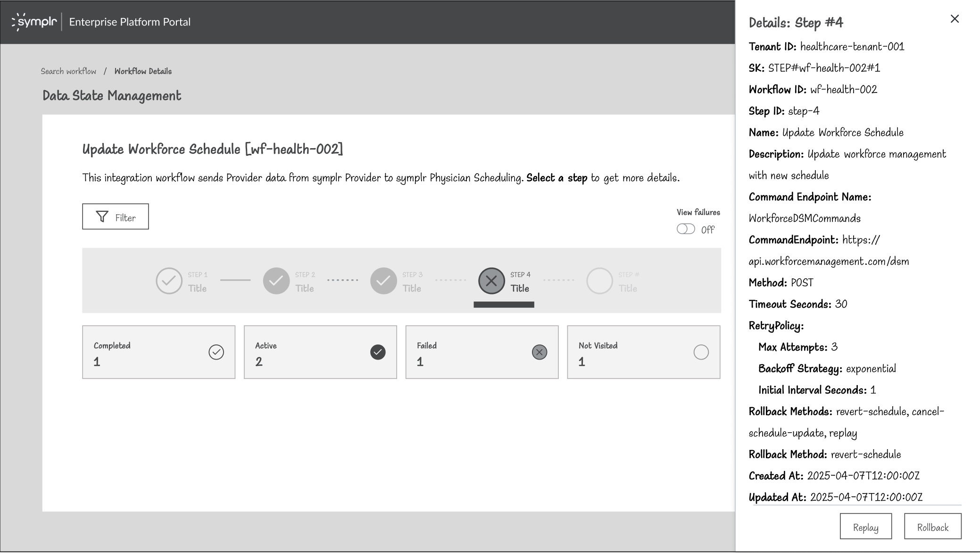Viewport: 980px width, 553px height.
Task: Click the Replay button
Action: click(x=866, y=526)
